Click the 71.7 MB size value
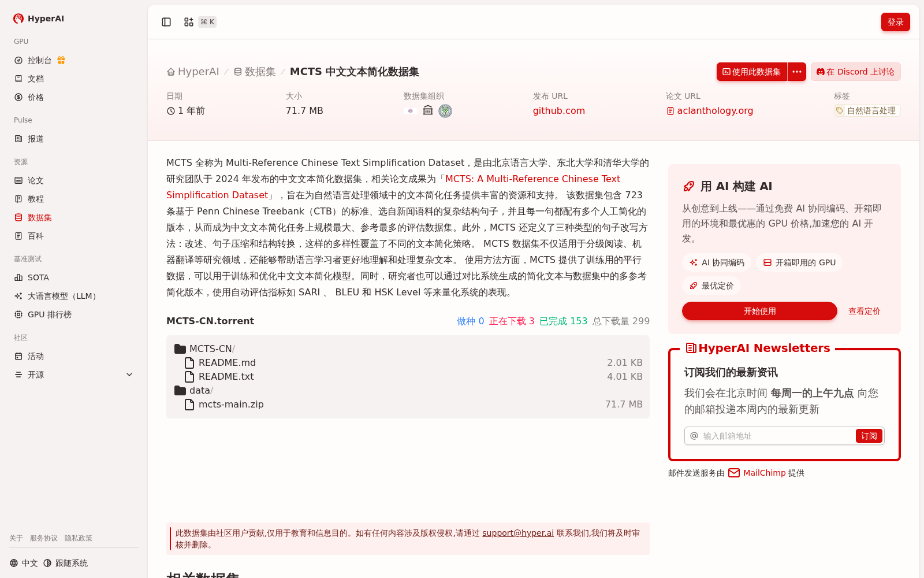Image resolution: width=924 pixels, height=578 pixels. coord(304,110)
